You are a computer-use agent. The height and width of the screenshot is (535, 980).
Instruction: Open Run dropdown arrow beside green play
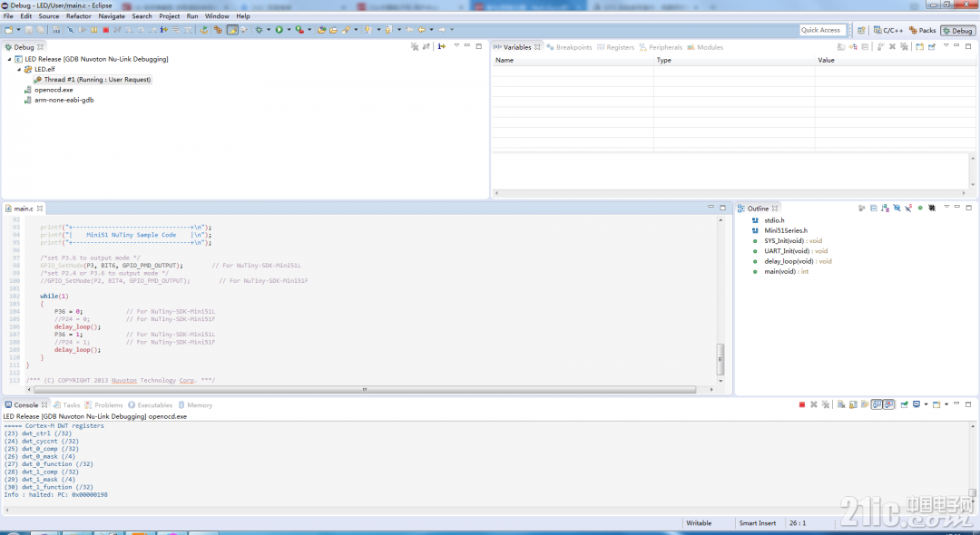289,30
